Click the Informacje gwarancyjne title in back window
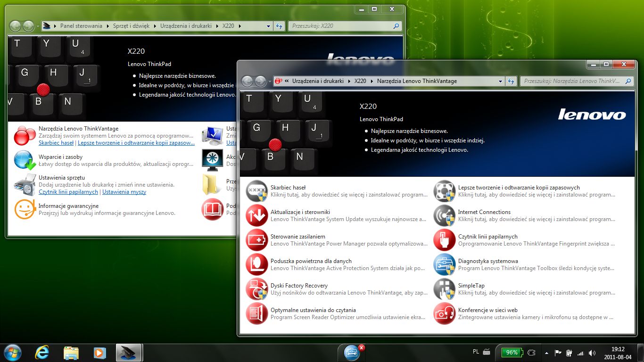The width and height of the screenshot is (644, 362). click(68, 206)
